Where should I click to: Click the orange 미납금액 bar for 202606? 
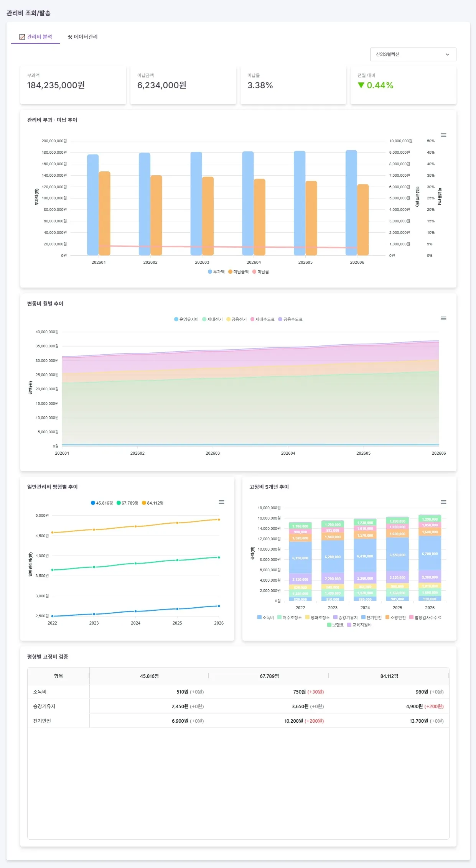pos(363,220)
